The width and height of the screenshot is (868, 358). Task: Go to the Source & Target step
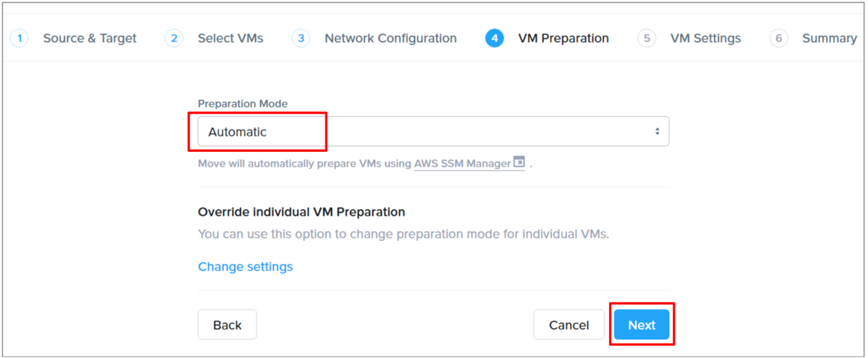(x=90, y=38)
